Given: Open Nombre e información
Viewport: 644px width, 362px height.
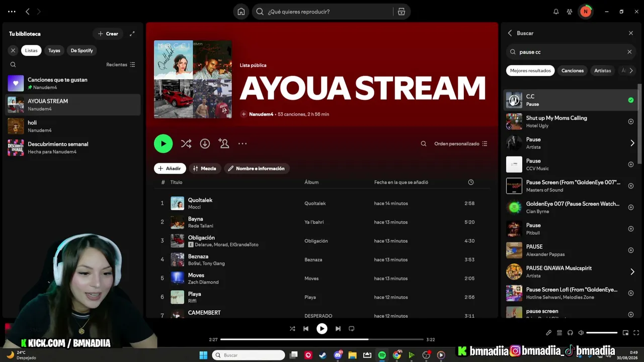Looking at the screenshot, I should pos(257,168).
